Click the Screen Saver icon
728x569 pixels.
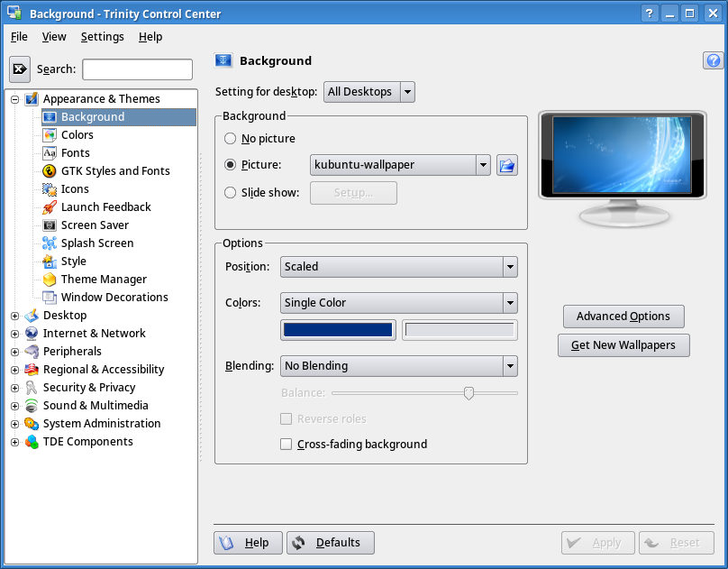click(51, 225)
